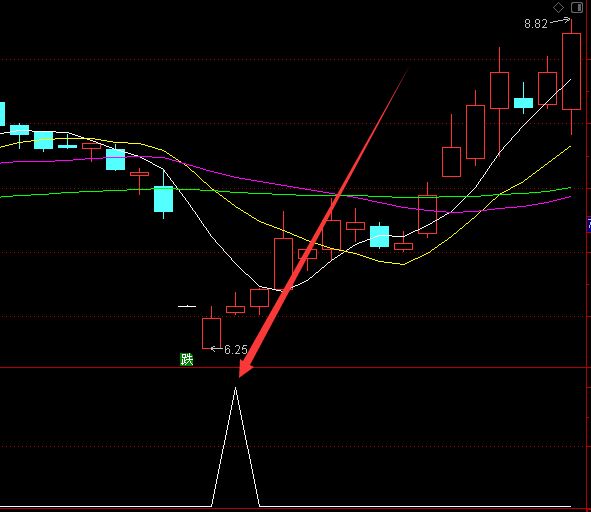Click the short white dash bar left of the 6.25 candle
The width and height of the screenshot is (591, 512).
(x=187, y=307)
